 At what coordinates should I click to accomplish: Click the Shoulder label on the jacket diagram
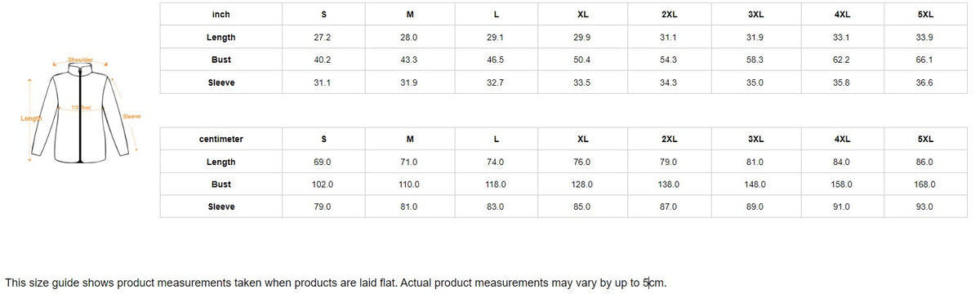[x=81, y=60]
